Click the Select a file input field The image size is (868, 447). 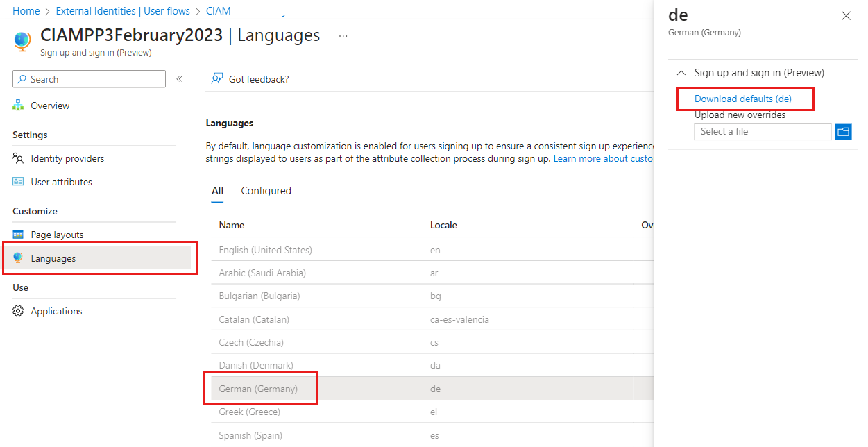coord(763,131)
